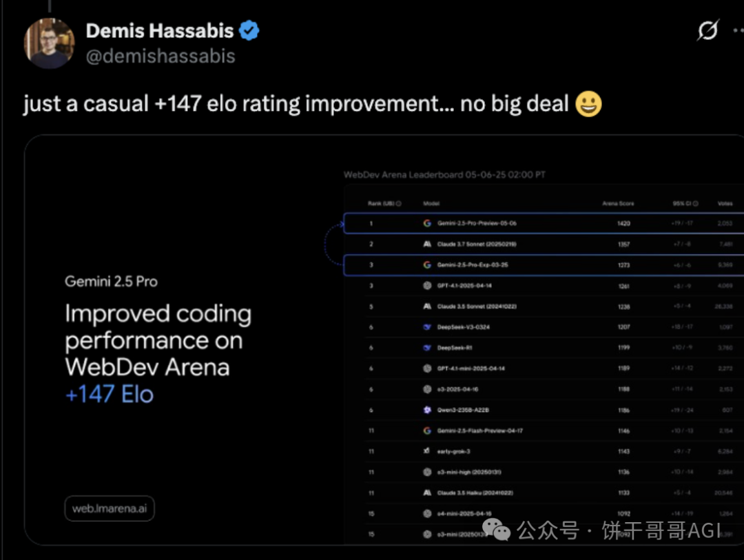Click DeepSeek icon beside DeepSeek-V3-0324

(x=427, y=327)
